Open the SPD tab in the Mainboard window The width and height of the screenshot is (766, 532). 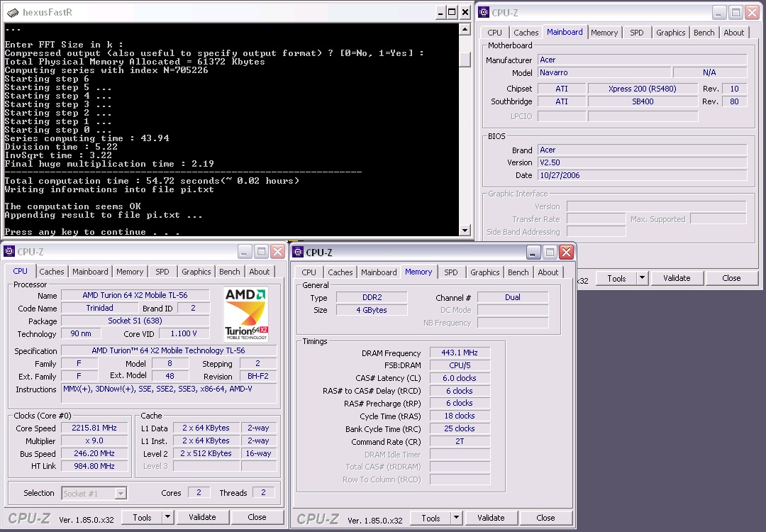[x=636, y=32]
